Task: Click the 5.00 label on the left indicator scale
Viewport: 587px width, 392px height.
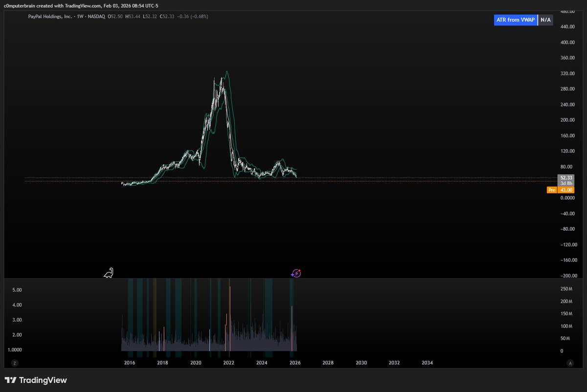Action: tap(17, 290)
